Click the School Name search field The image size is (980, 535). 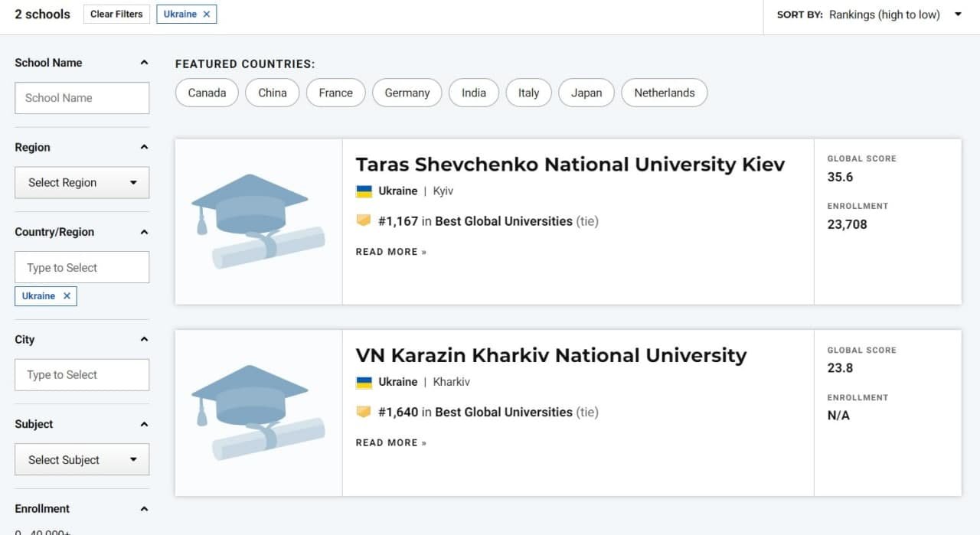82,98
